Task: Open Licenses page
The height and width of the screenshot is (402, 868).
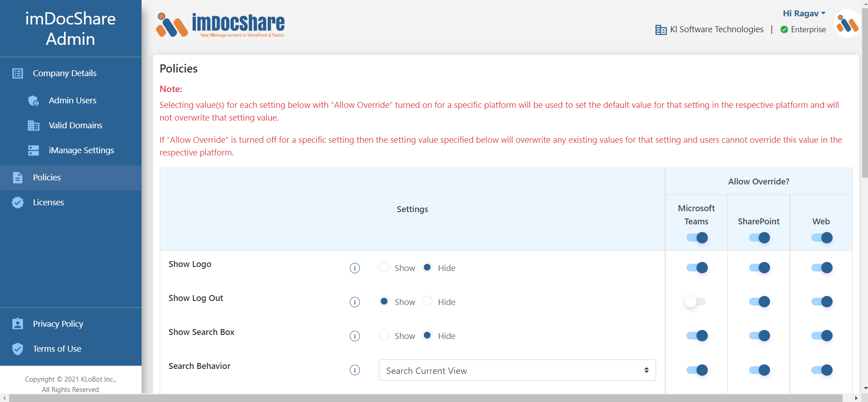Action: [x=71, y=203]
